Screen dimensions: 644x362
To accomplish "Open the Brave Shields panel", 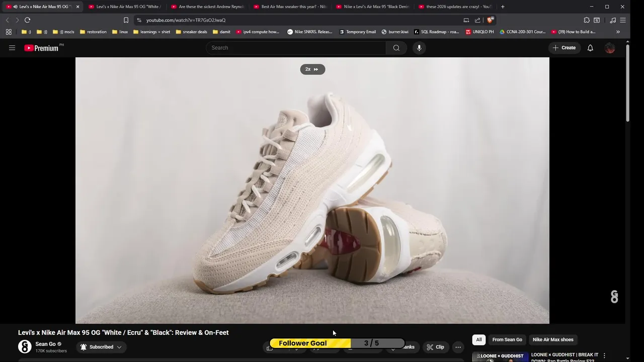I will (491, 20).
